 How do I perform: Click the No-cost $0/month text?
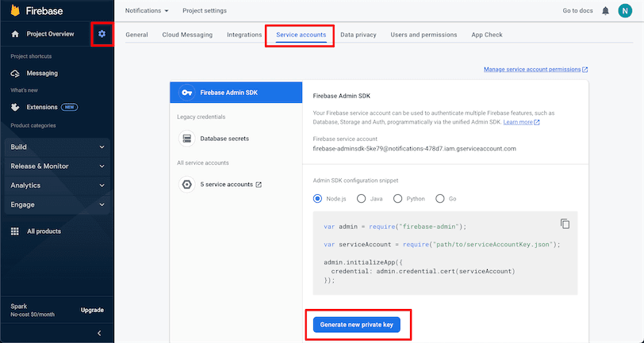33,314
